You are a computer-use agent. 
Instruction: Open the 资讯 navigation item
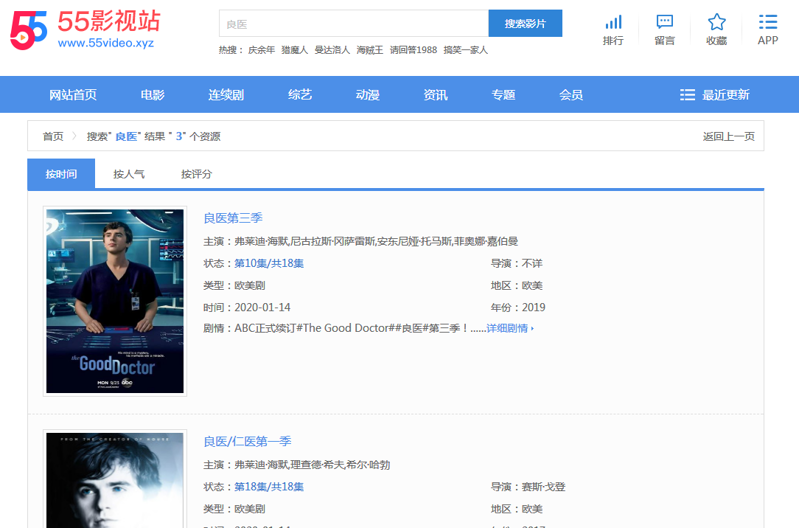435,95
